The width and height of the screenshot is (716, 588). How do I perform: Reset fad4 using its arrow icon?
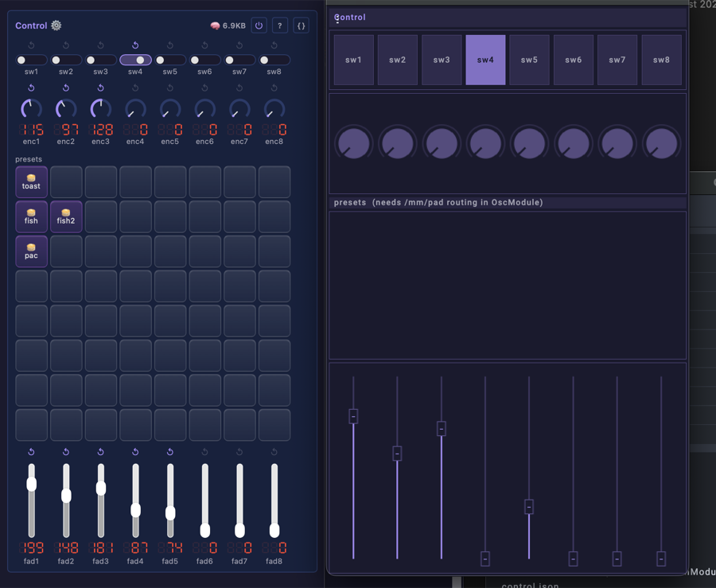pos(135,451)
